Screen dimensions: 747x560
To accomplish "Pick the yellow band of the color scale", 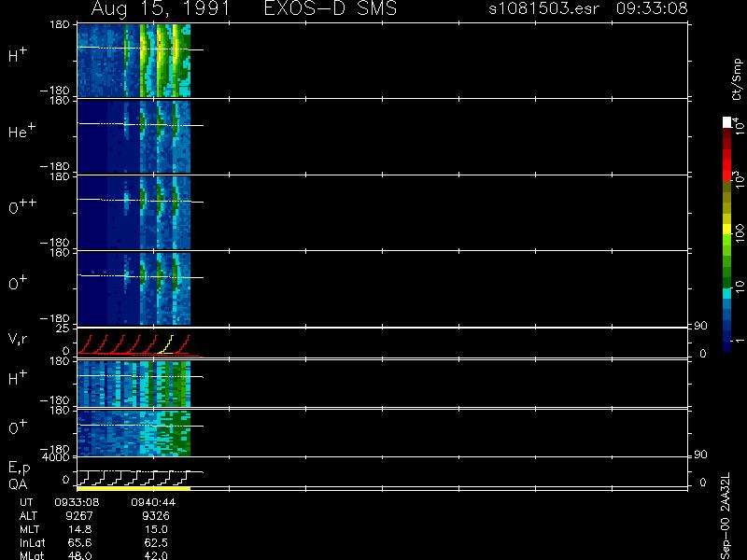I will [727, 229].
